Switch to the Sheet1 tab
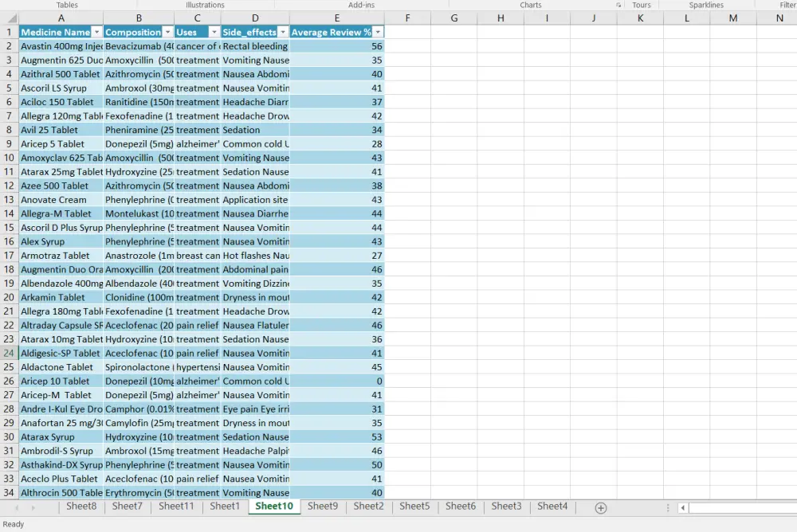The width and height of the screenshot is (797, 532). [224, 506]
